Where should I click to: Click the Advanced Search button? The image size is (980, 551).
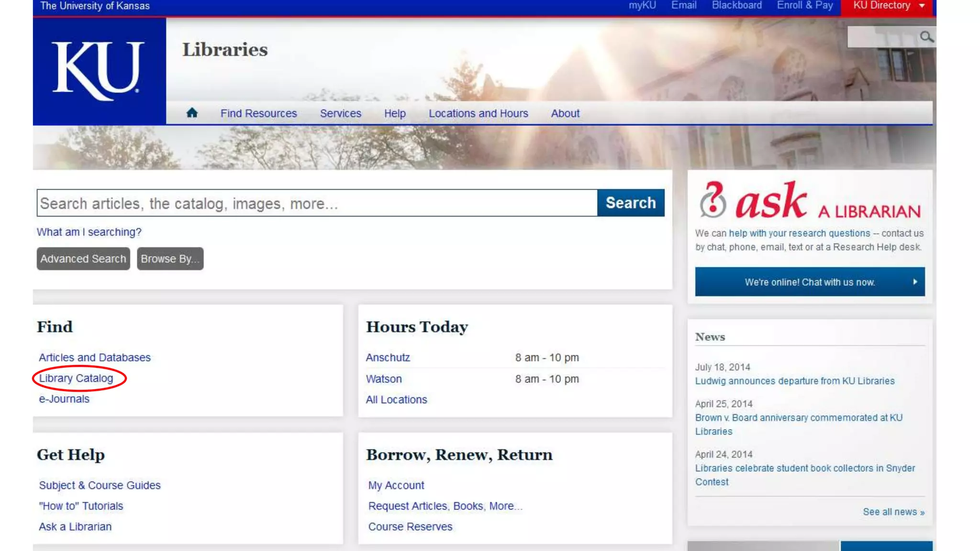83,259
